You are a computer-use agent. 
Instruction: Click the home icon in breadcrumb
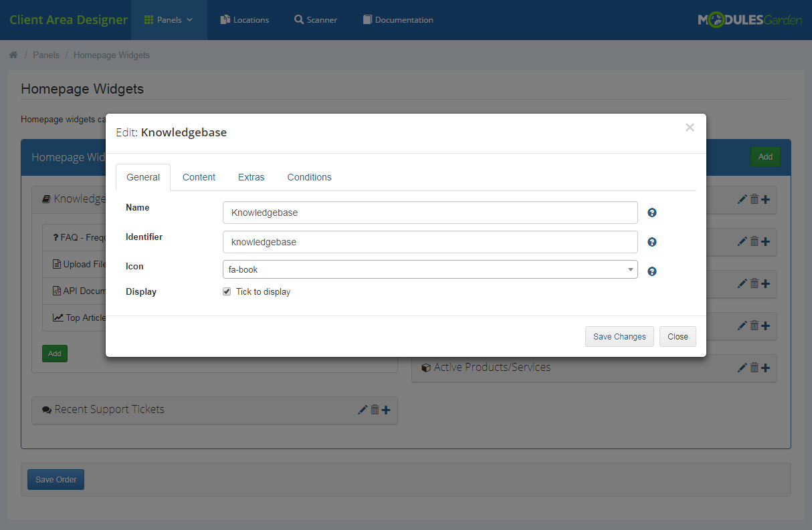point(13,55)
